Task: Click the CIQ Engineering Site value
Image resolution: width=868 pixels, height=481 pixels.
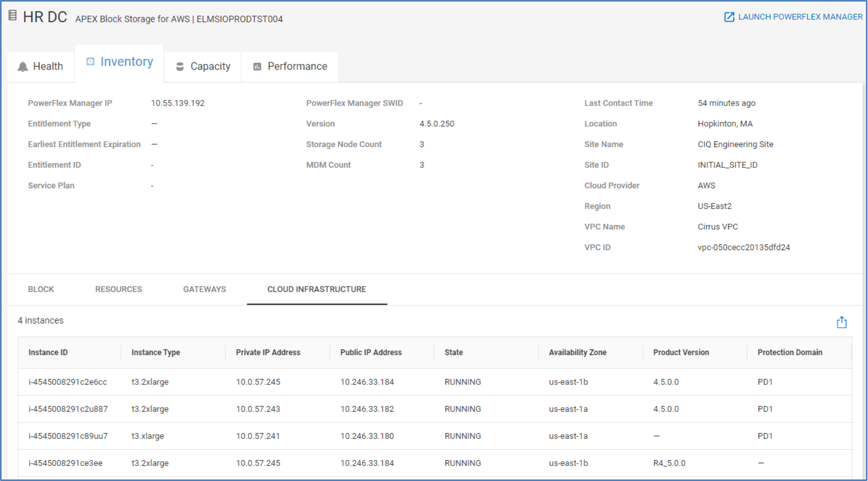Action: tap(735, 145)
